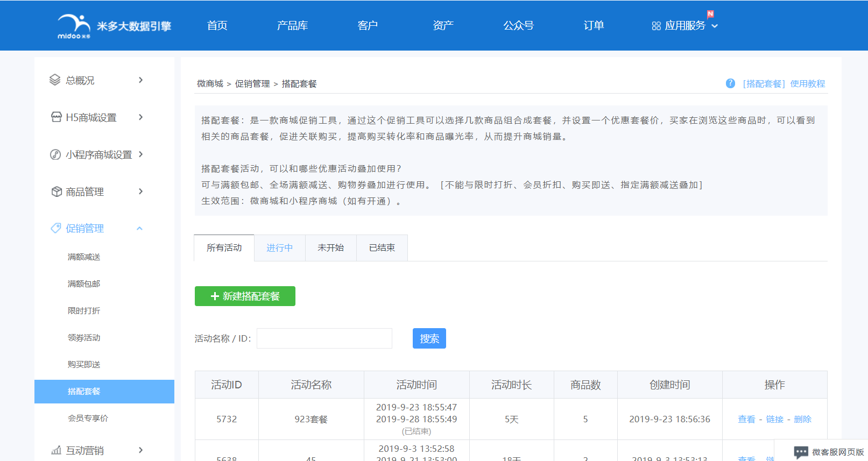Open the 总概况 layers icon
868x461 pixels.
point(55,80)
